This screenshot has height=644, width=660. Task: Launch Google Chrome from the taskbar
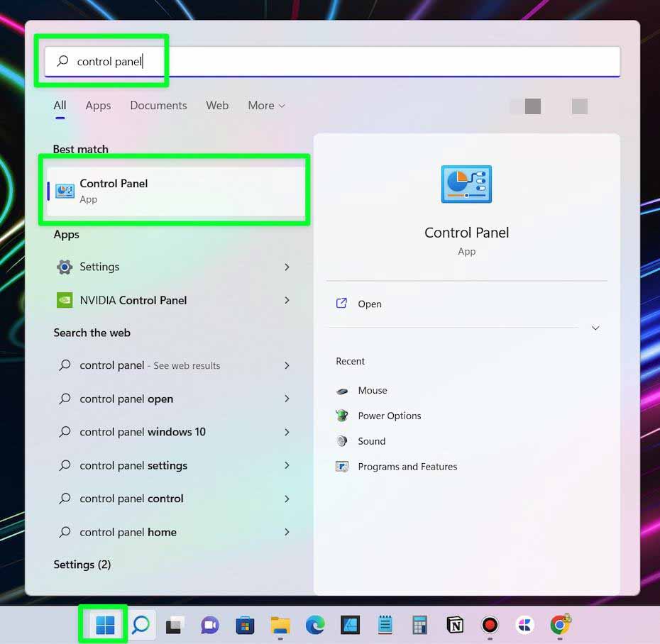tap(560, 625)
